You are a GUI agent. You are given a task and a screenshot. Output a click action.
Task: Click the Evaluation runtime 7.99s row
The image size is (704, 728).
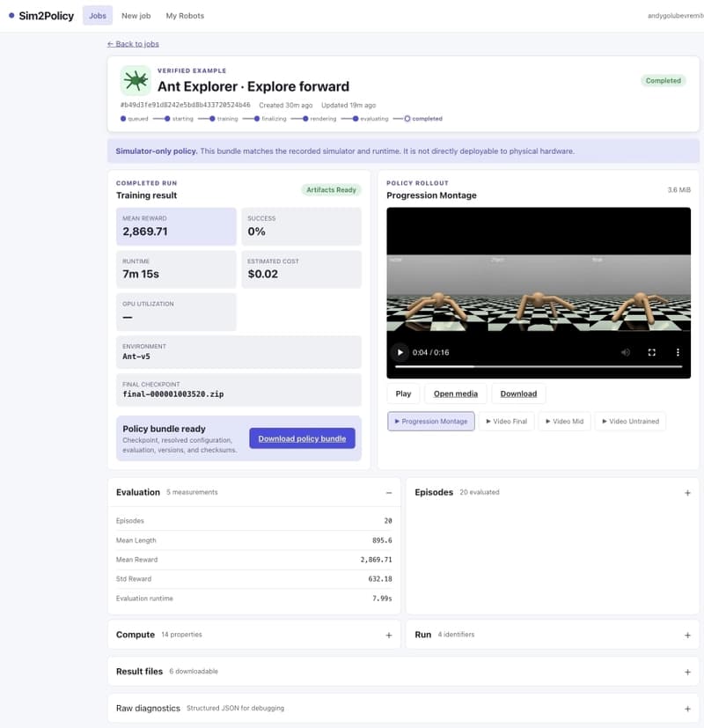(253, 599)
